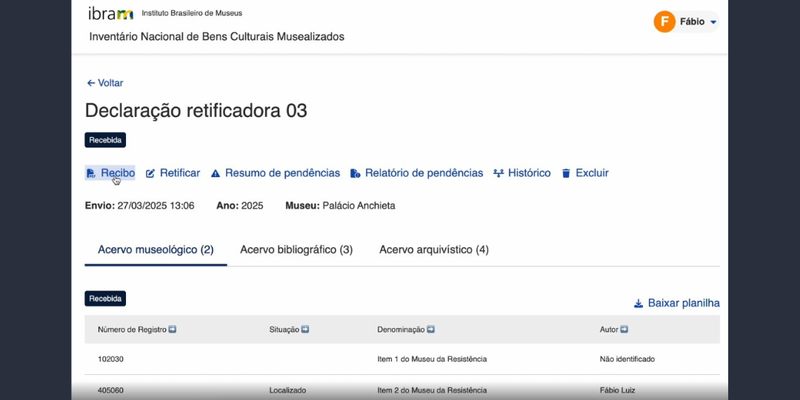The width and height of the screenshot is (800, 400).
Task: Open the Fábio user avatar
Action: (x=664, y=21)
